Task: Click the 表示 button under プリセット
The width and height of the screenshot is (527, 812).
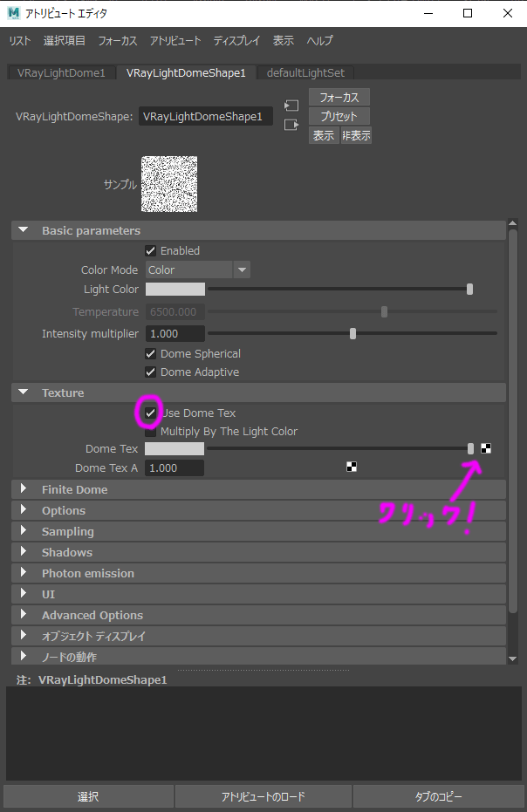Action: 324,136
